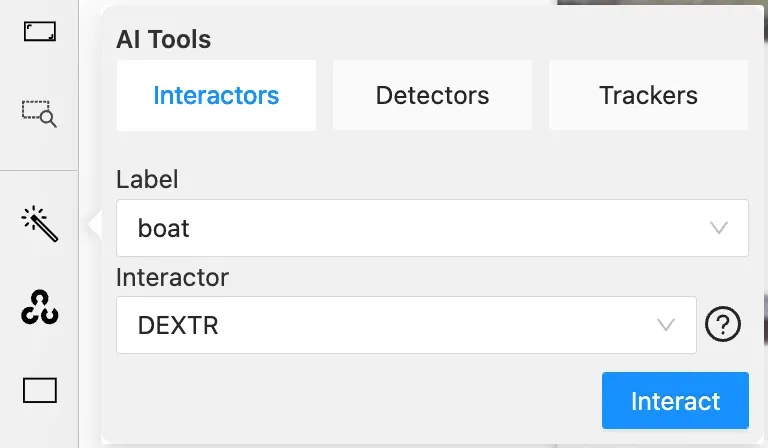The height and width of the screenshot is (448, 768).
Task: Click the canvas image above Trackers tab
Action: [660, 4]
